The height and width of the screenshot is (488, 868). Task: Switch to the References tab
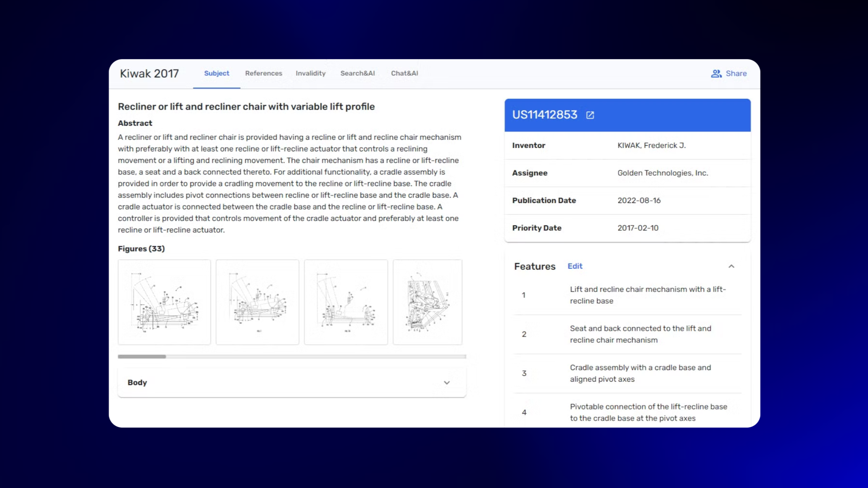tap(263, 73)
